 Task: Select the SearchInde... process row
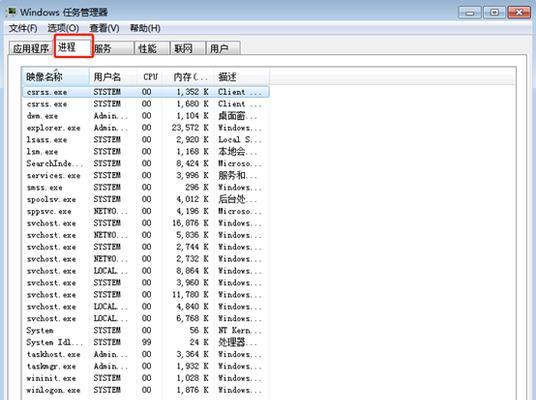146,163
